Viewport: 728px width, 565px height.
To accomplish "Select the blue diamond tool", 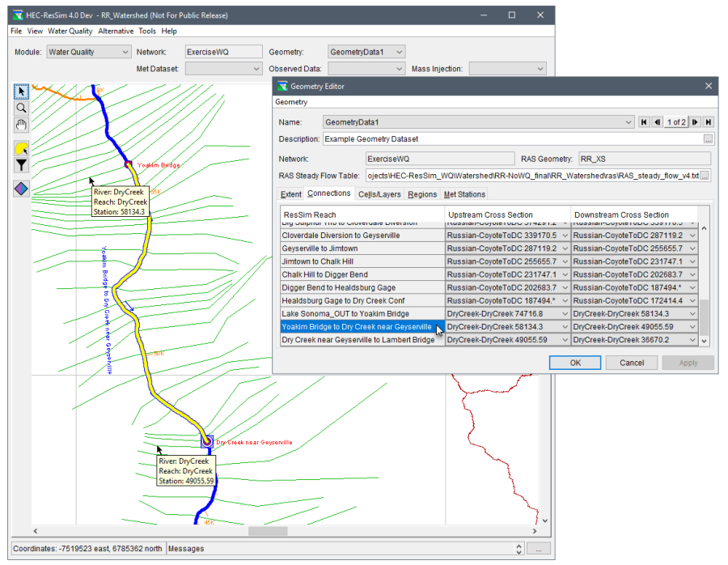I will (21, 189).
